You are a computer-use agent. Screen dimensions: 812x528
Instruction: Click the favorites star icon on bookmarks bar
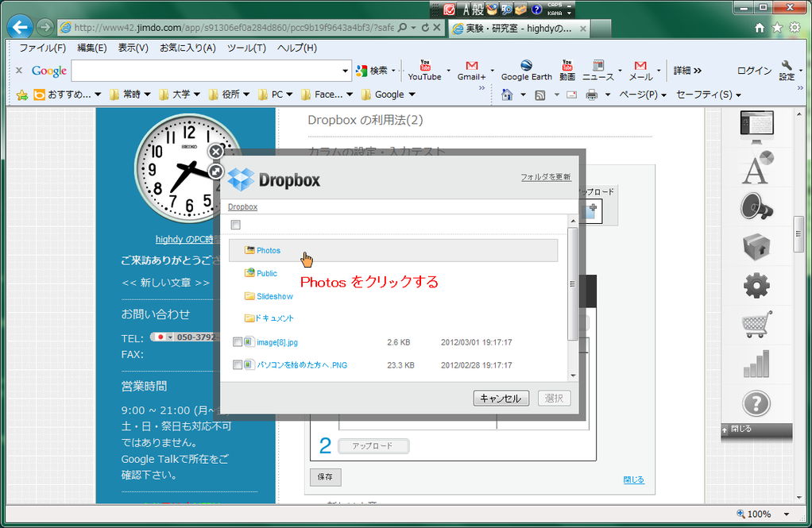point(21,94)
